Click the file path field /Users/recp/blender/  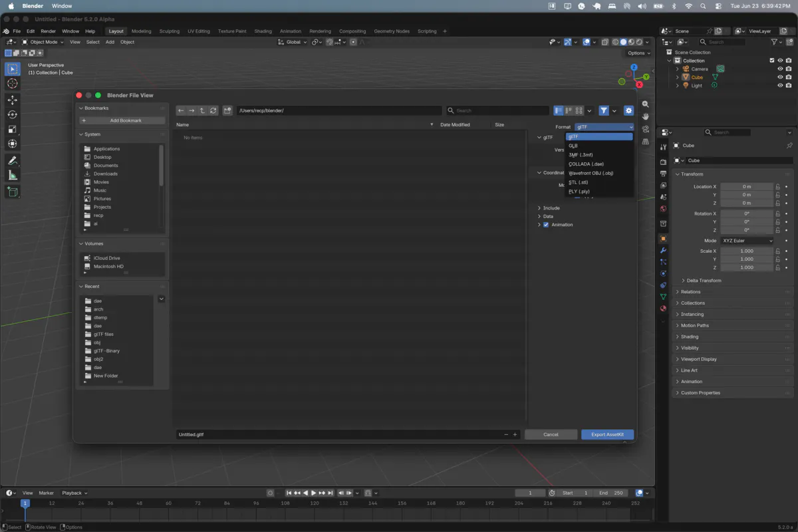pos(338,110)
